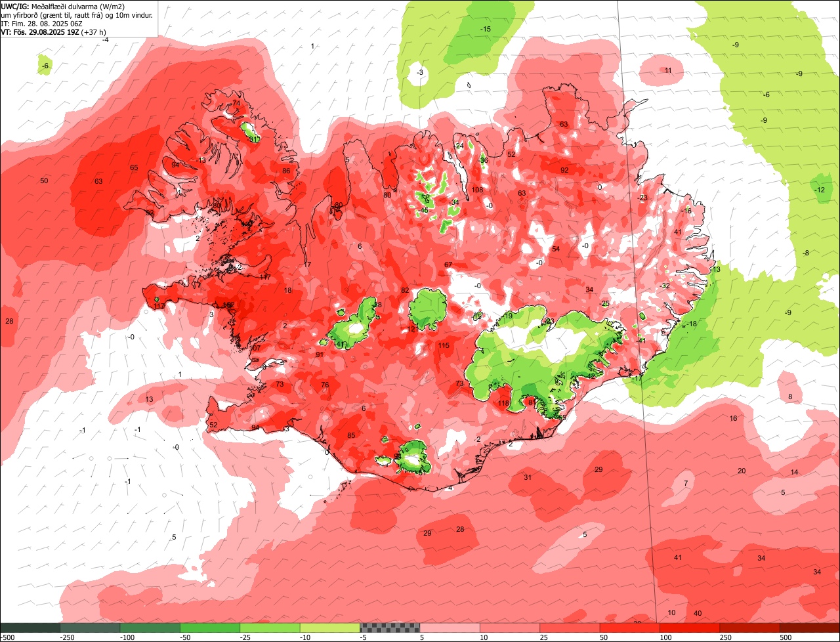Click the legend swatch between -100 and -50
Image resolution: width=840 pixels, height=642 pixels.
tap(150, 628)
